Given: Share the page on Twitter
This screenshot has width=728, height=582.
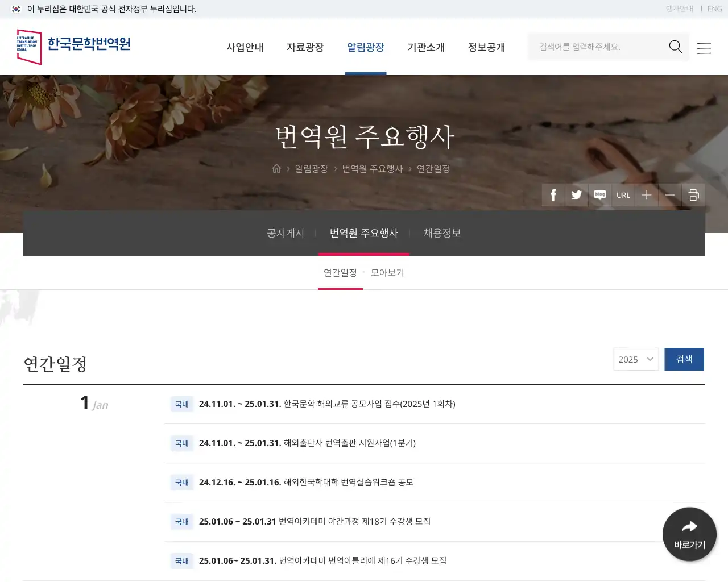Looking at the screenshot, I should tap(576, 195).
